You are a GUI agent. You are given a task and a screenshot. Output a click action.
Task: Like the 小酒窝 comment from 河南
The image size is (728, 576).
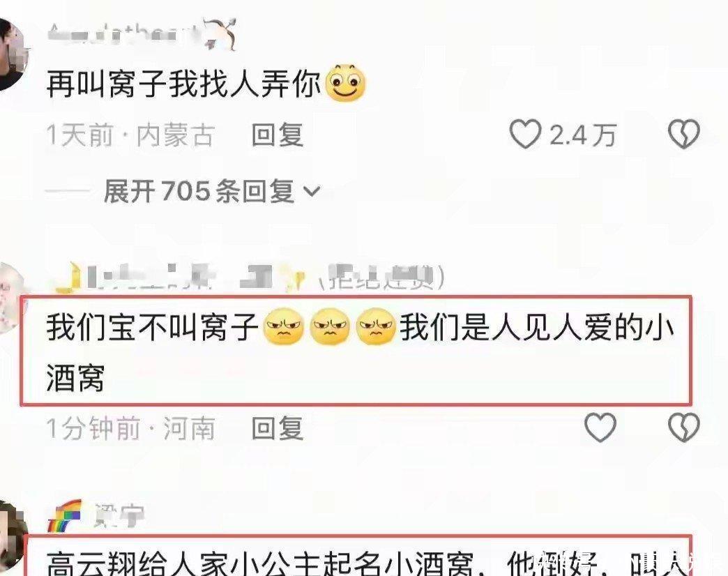[600, 427]
